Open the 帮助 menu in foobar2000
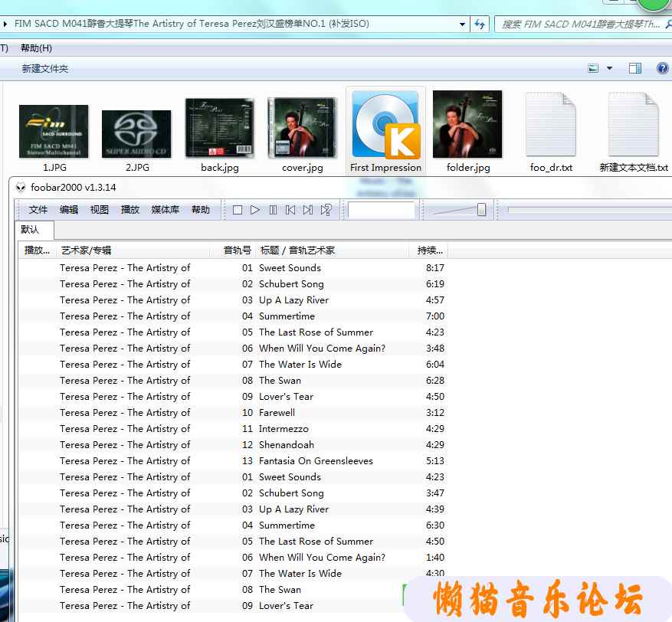 (x=201, y=209)
